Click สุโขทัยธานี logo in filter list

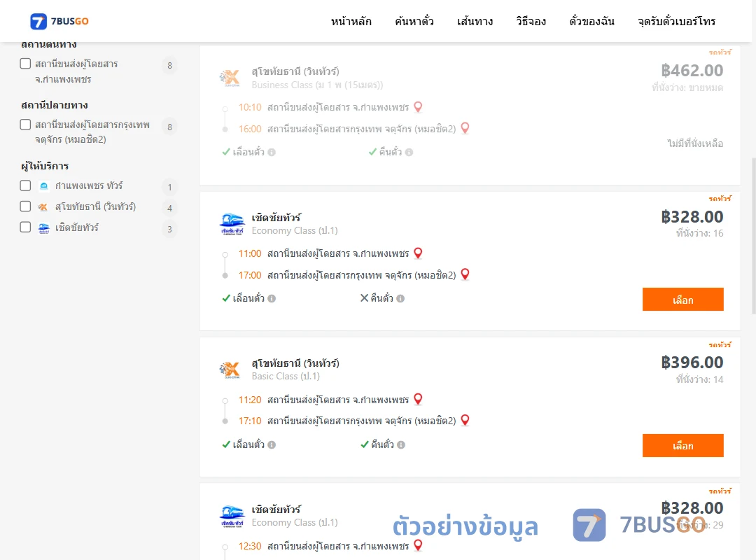pos(43,207)
